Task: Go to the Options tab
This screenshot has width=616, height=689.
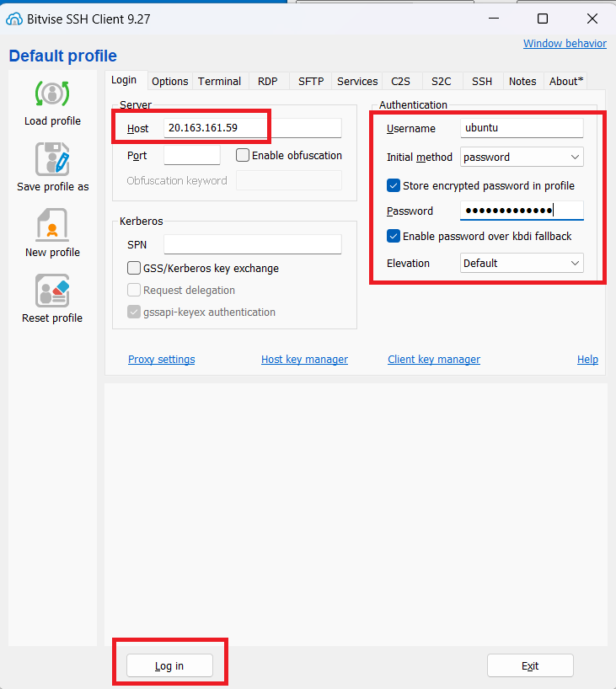Action: pos(169,82)
